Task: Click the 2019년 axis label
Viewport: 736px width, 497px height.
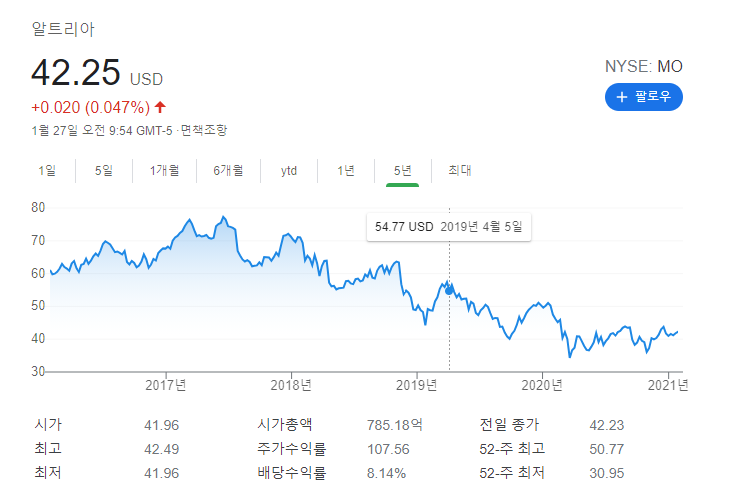Action: pyautogui.click(x=416, y=385)
